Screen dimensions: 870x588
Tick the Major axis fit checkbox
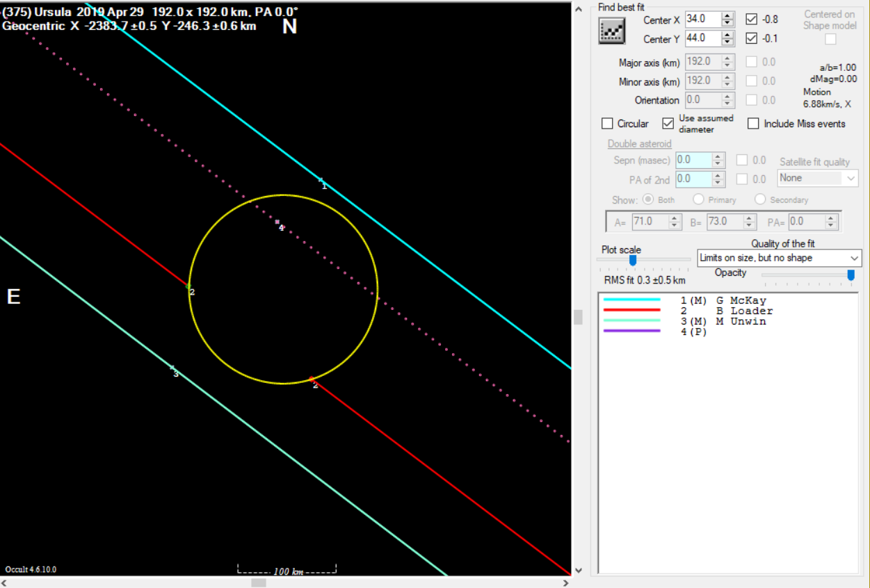click(x=751, y=62)
